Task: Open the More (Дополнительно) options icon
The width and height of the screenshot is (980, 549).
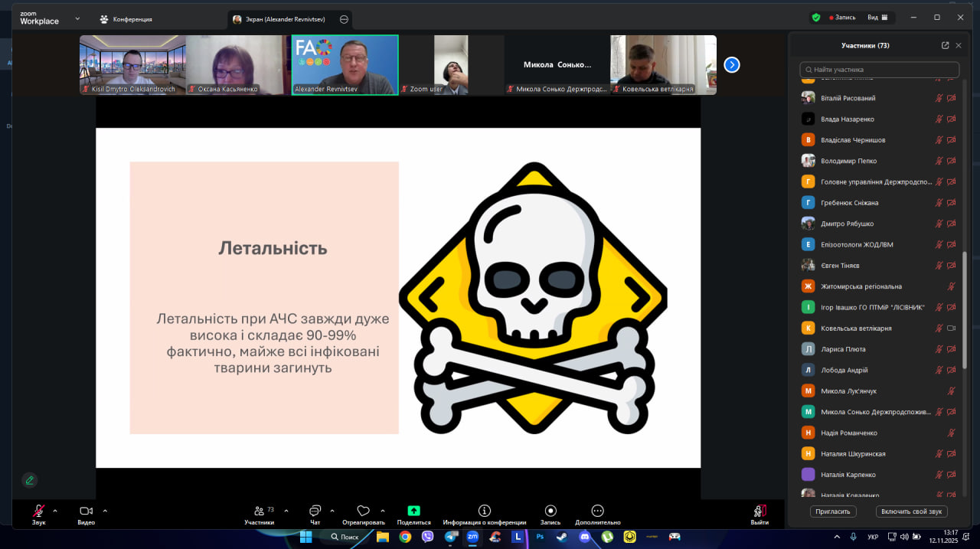Action: click(x=598, y=511)
